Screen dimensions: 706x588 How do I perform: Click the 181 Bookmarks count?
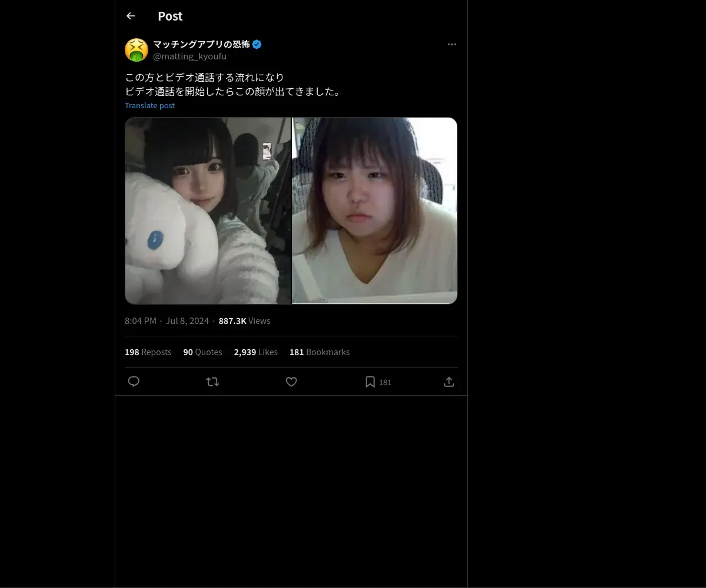(x=319, y=352)
